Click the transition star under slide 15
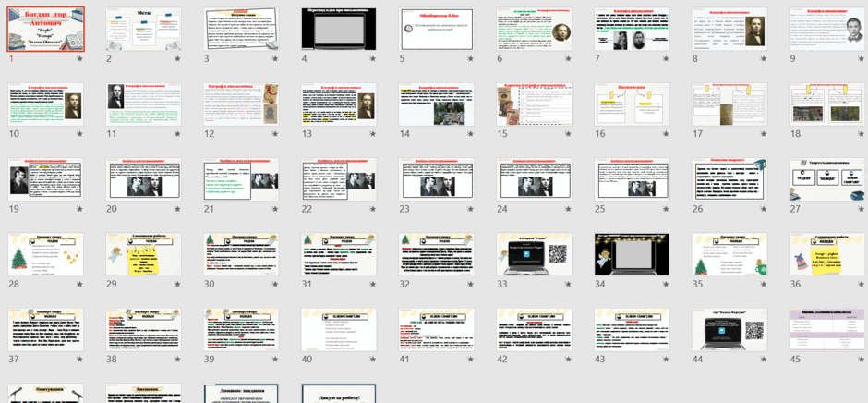 [x=569, y=134]
